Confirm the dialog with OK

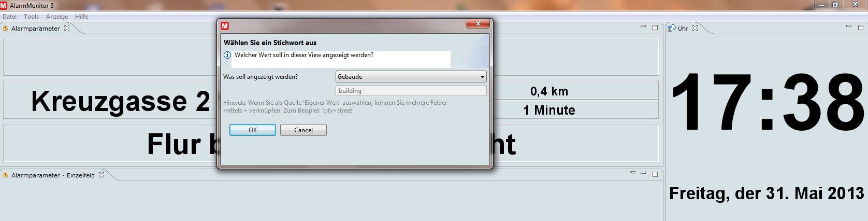point(252,130)
